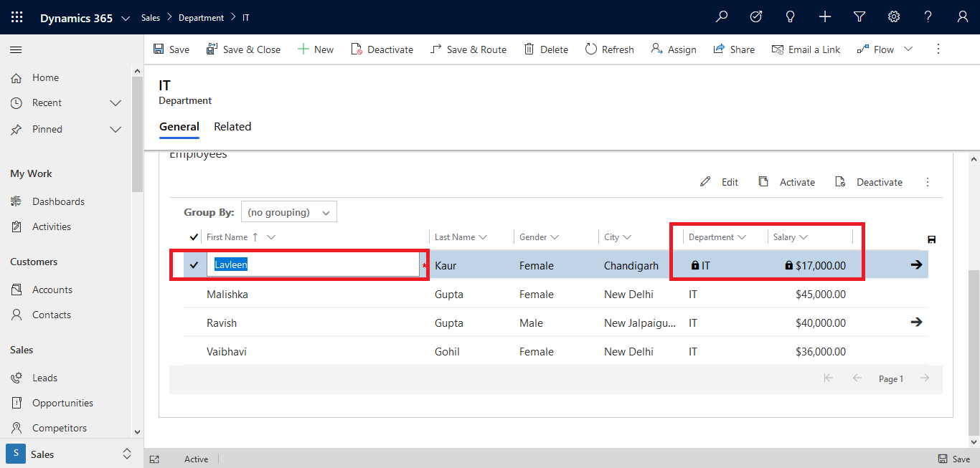The width and height of the screenshot is (980, 468).
Task: Open the Group By dropdown showing (no grouping)
Action: tap(288, 211)
